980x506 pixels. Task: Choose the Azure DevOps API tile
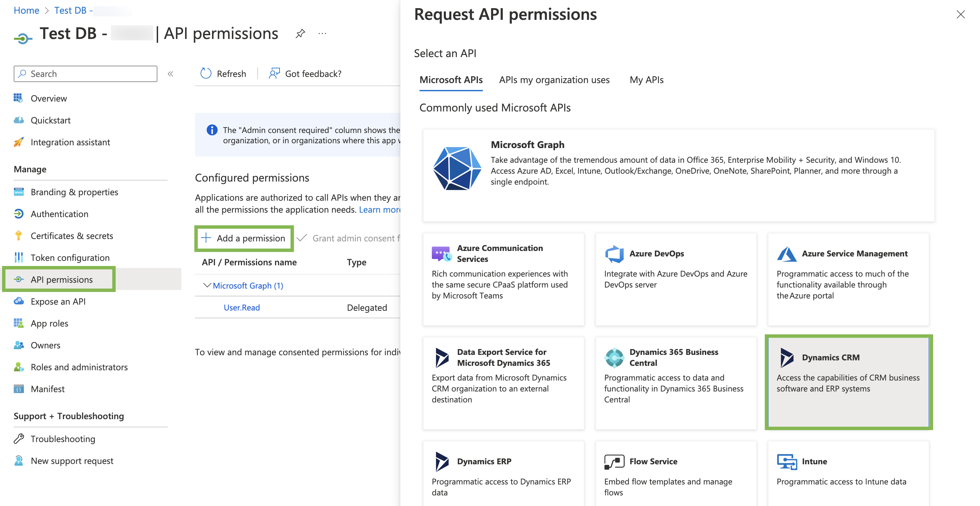point(676,279)
